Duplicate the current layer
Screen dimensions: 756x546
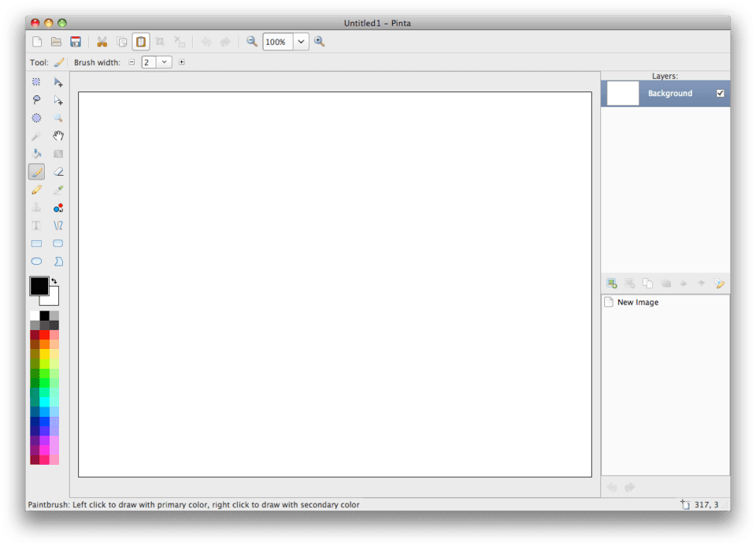[647, 284]
